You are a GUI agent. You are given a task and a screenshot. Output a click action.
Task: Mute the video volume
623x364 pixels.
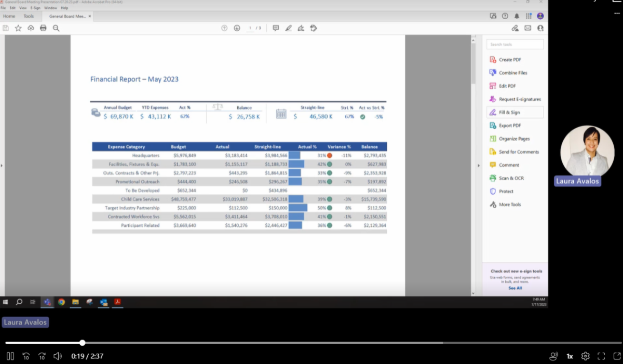(58, 356)
